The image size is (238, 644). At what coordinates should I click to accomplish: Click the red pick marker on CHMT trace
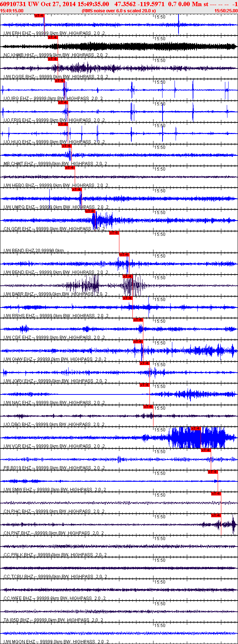pos(66,146)
